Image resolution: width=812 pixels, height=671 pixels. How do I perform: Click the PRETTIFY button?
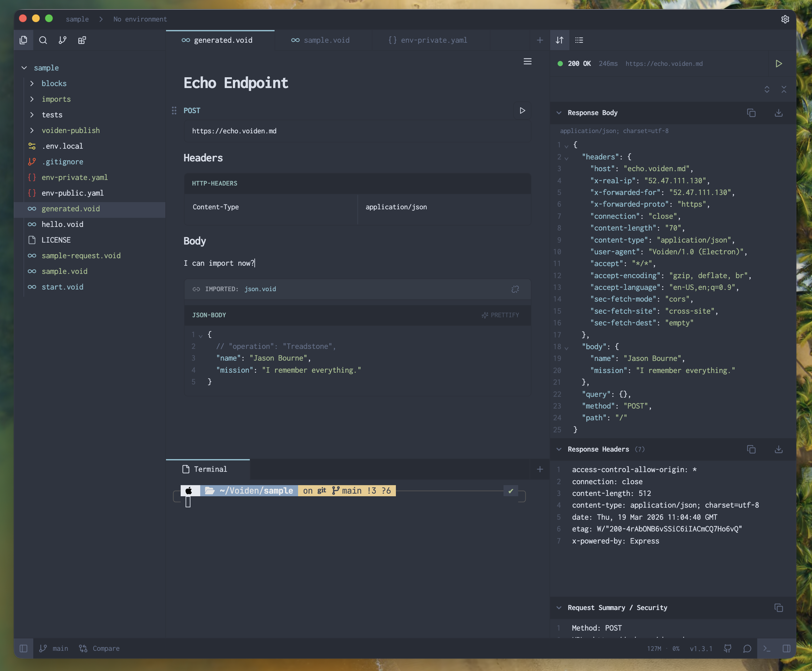[500, 315]
